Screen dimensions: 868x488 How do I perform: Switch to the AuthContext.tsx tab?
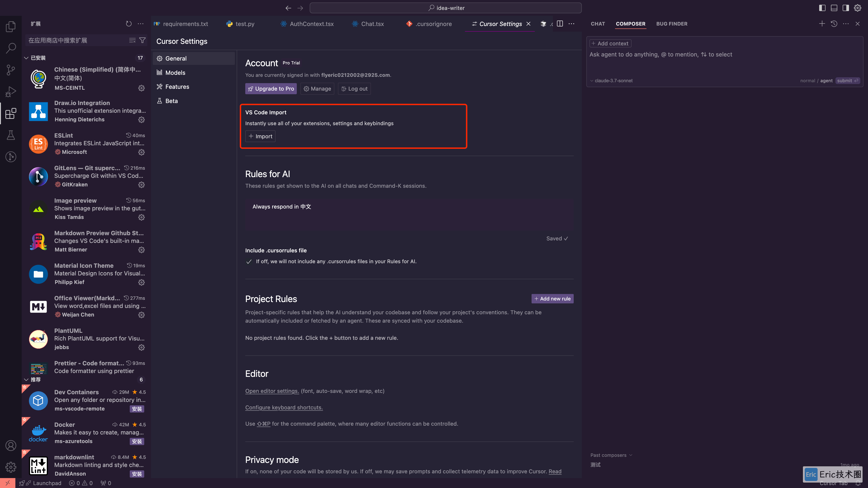point(307,23)
